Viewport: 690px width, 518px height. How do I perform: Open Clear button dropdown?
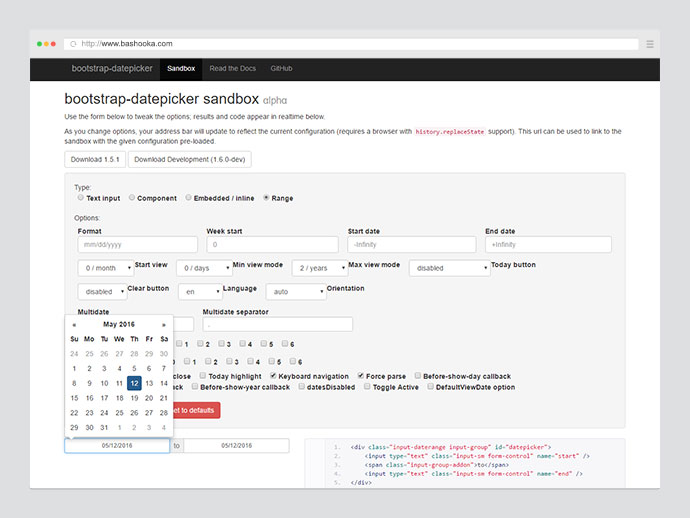[x=102, y=292]
